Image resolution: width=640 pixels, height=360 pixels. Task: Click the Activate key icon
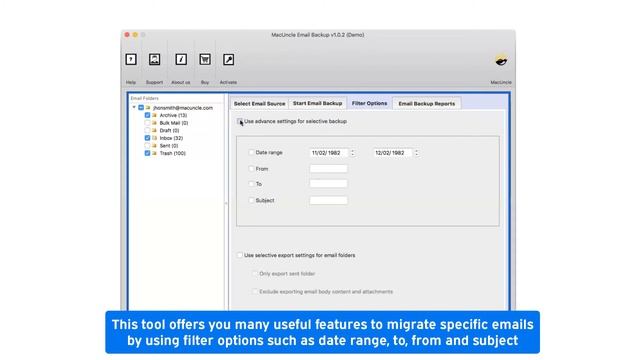229,60
